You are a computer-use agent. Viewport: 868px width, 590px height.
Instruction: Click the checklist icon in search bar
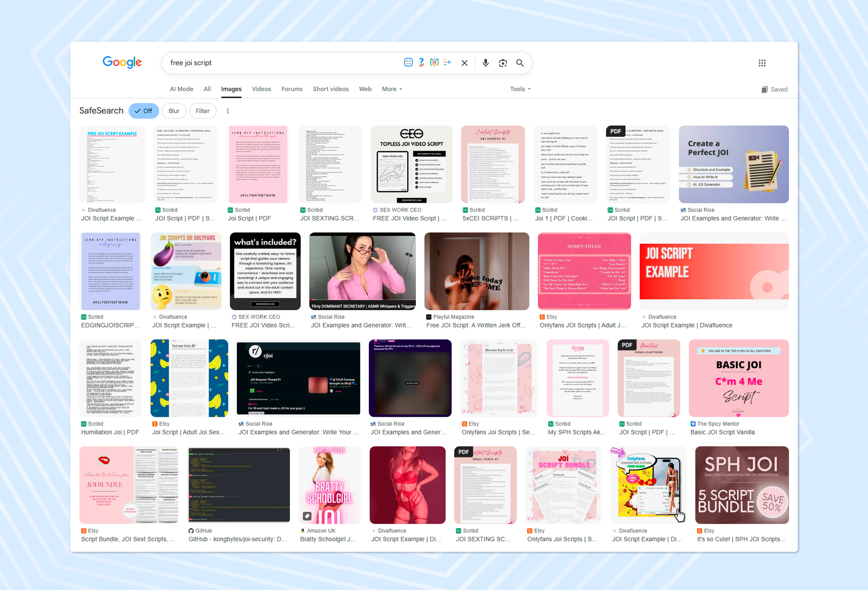[408, 62]
